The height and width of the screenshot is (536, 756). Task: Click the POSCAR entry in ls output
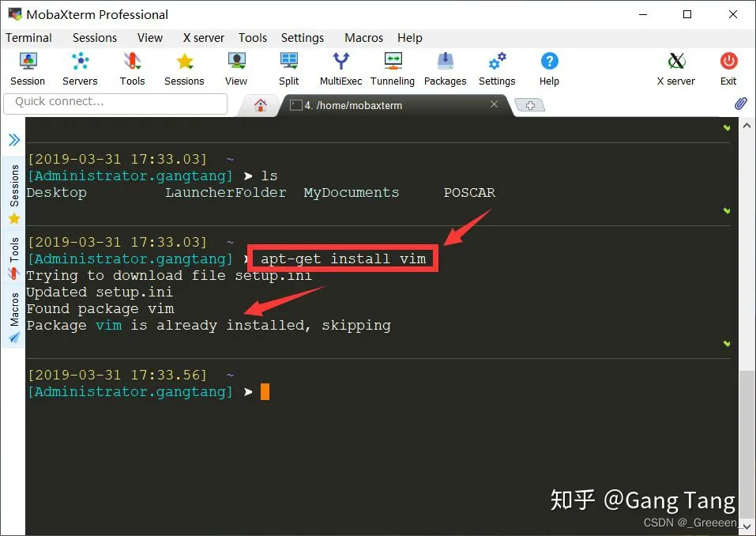(469, 192)
